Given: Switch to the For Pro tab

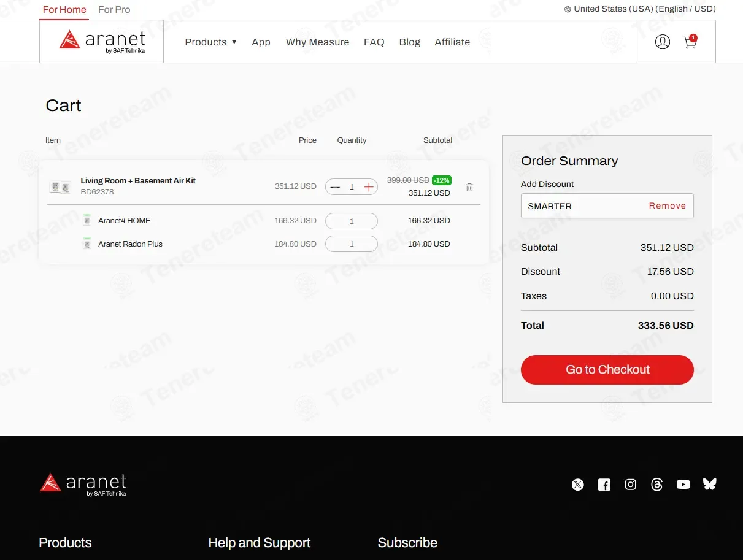Looking at the screenshot, I should pos(114,10).
